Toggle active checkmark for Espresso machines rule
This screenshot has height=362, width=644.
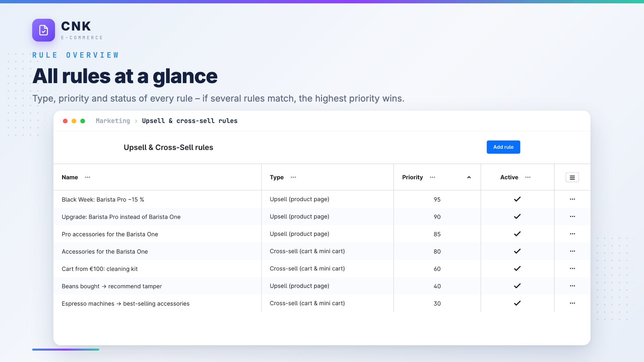517,303
